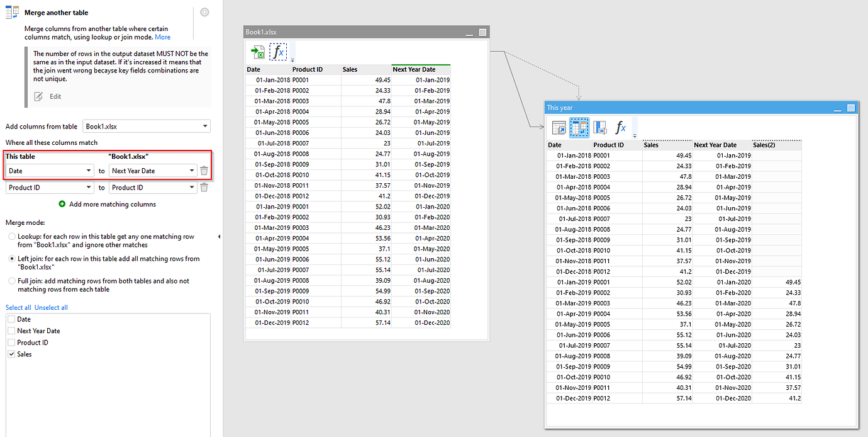
Task: Click the export to Excel icon in Book1.xlsx toolbar
Action: click(258, 52)
